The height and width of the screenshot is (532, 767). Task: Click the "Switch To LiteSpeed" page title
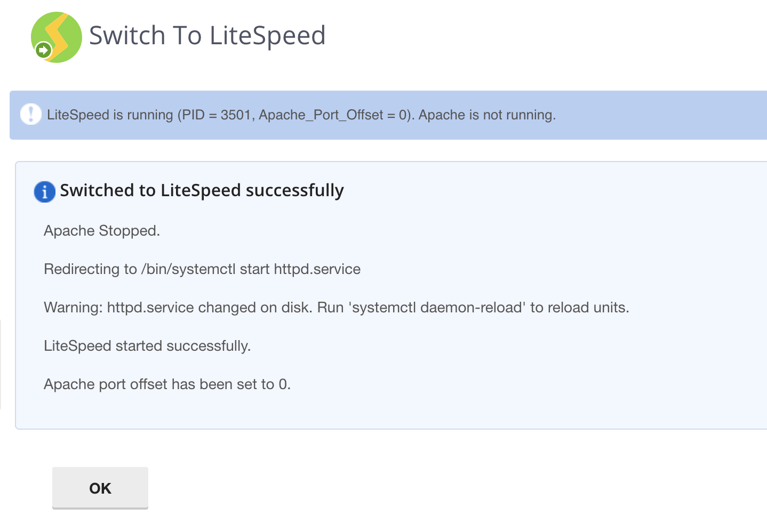tap(207, 36)
